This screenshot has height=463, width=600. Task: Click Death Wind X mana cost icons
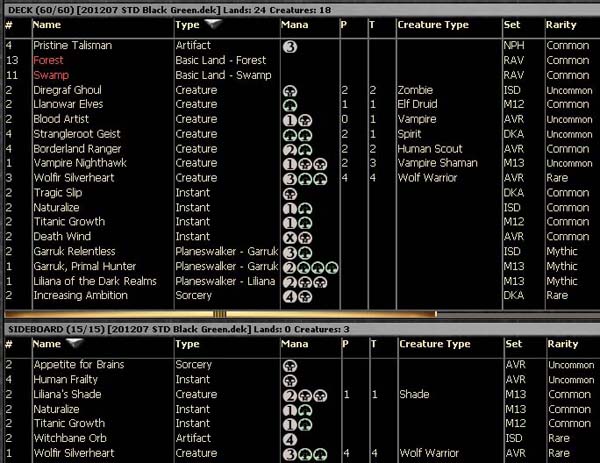pyautogui.click(x=297, y=238)
